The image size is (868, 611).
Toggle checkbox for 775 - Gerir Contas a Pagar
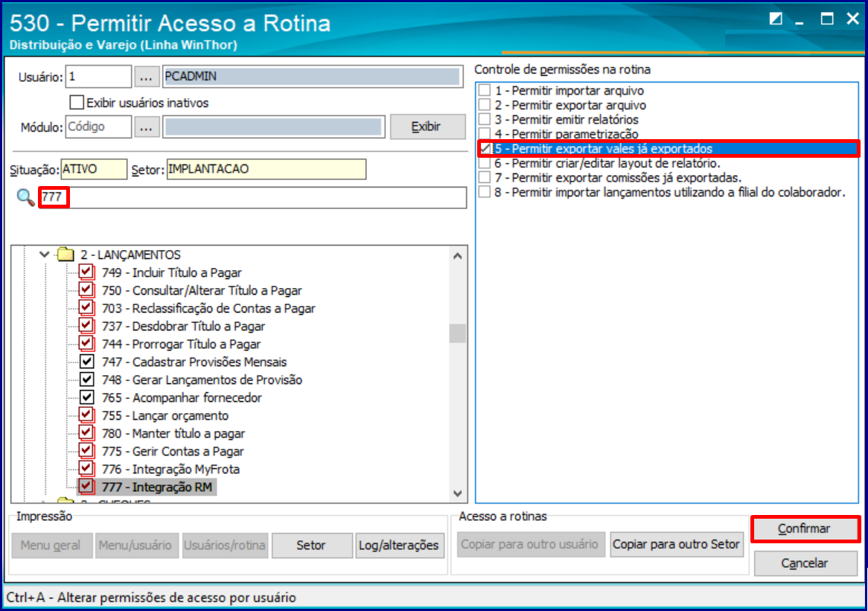coord(86,450)
